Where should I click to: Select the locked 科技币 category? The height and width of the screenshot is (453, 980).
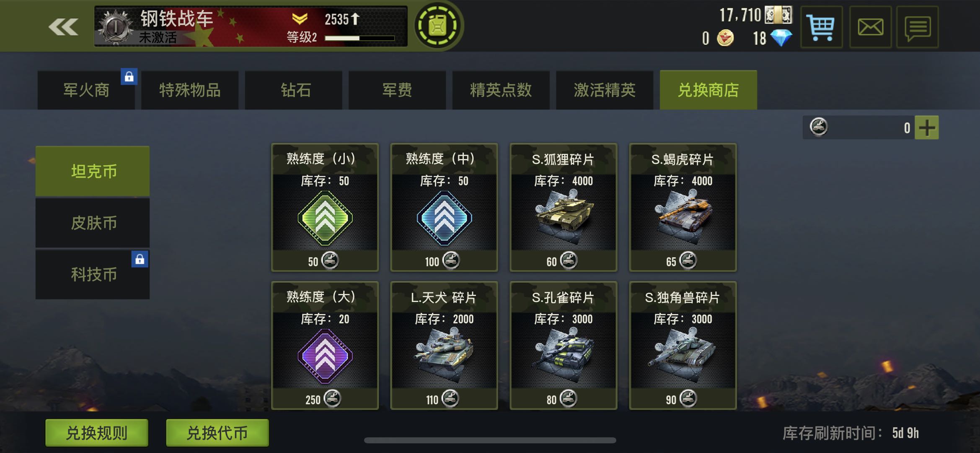click(x=93, y=274)
